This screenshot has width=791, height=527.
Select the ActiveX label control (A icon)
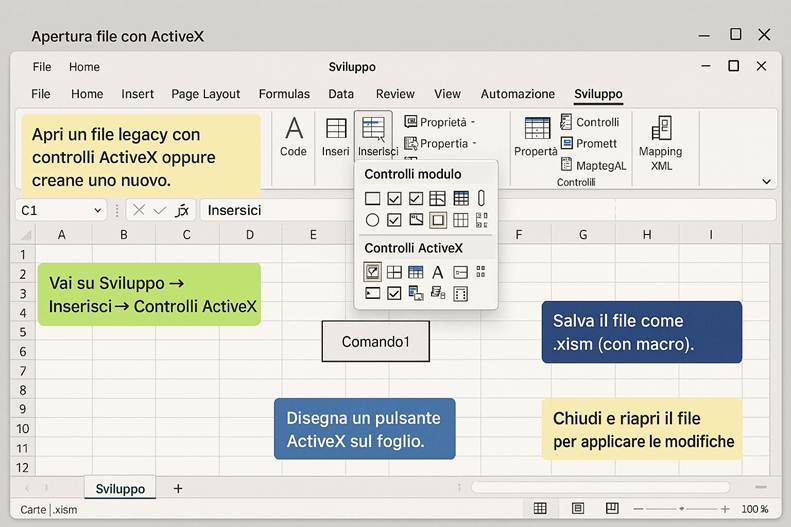(437, 272)
